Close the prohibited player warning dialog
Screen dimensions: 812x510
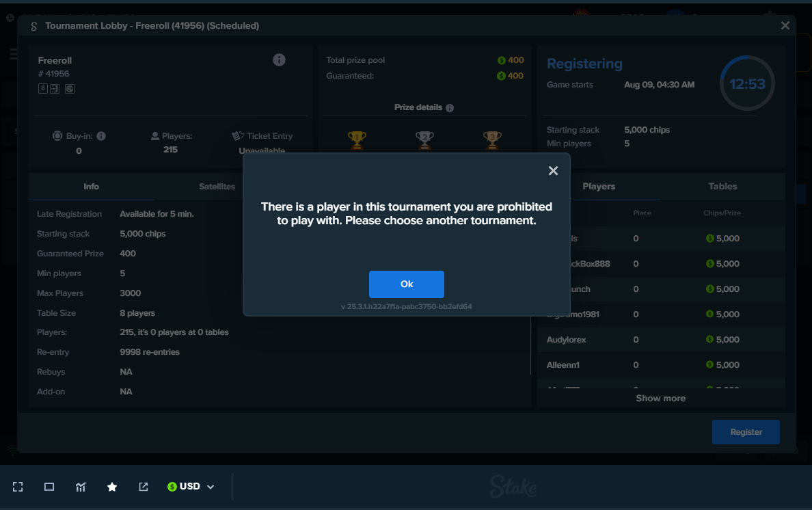(553, 171)
